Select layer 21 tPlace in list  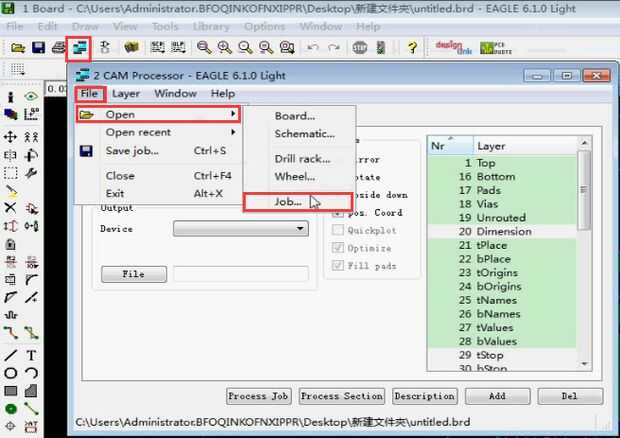pyautogui.click(x=503, y=245)
